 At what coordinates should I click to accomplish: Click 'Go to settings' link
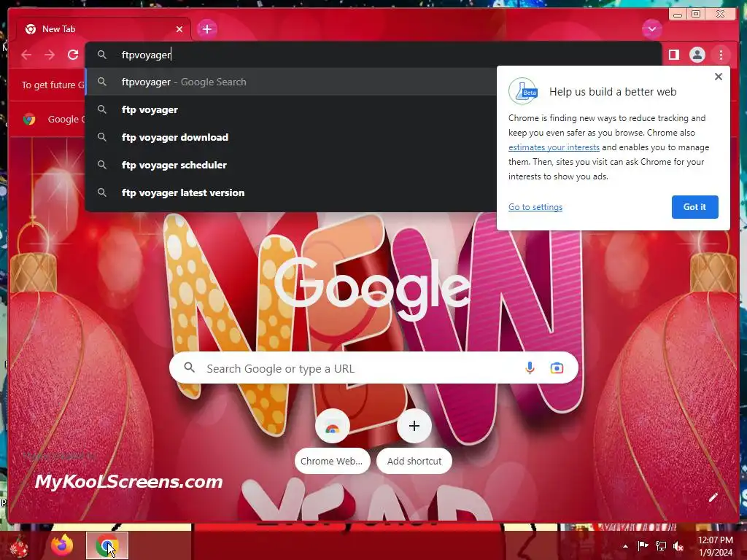(x=535, y=206)
